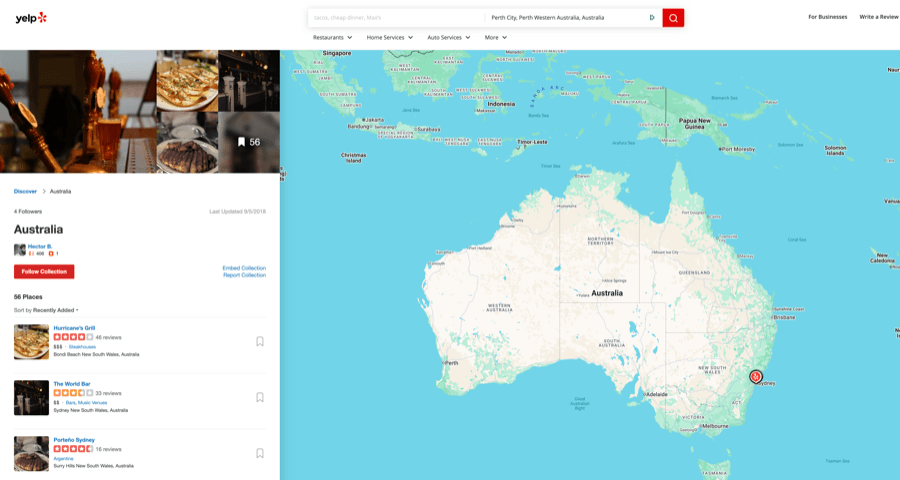Click the current location arrow icon
This screenshot has width=900, height=480.
click(x=652, y=18)
